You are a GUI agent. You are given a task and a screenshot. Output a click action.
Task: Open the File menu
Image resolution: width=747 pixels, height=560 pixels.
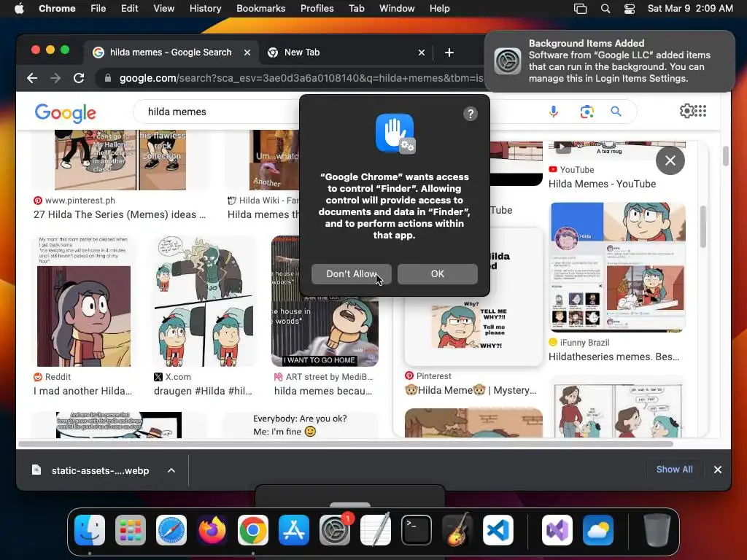[98, 9]
